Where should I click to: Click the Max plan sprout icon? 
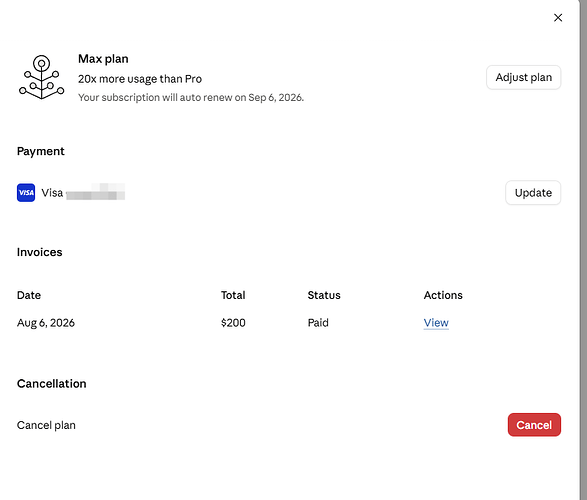point(42,77)
